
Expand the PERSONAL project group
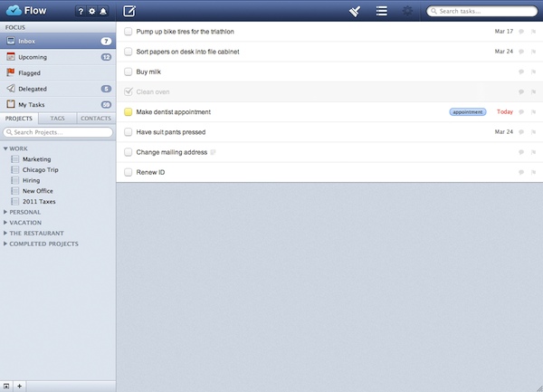5,212
